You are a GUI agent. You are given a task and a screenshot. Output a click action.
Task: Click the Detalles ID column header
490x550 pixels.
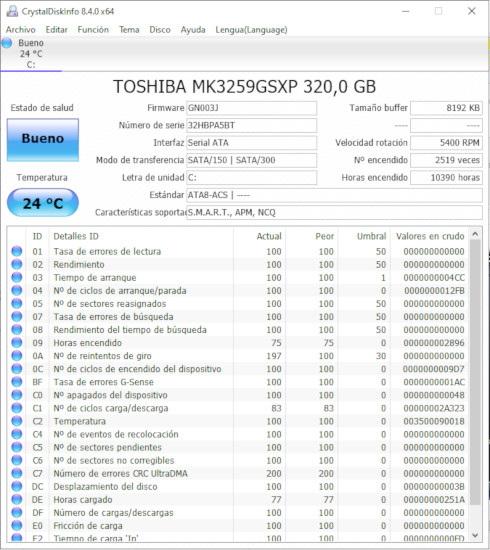point(141,236)
